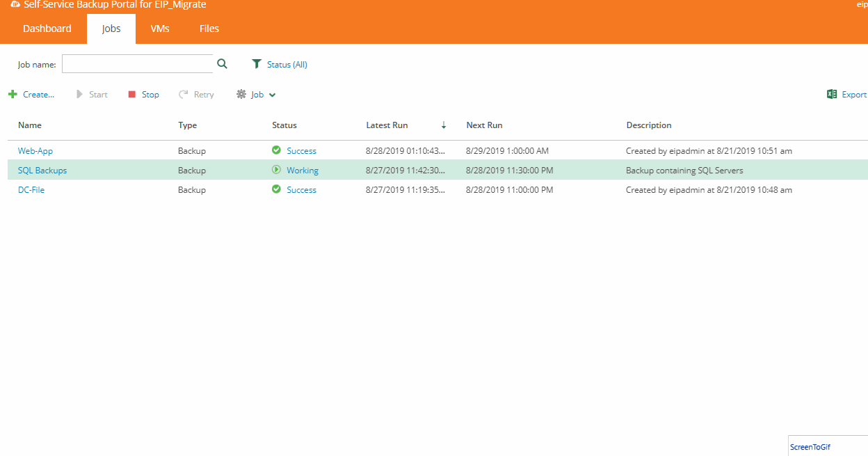Focus the Job name search field

(137, 64)
